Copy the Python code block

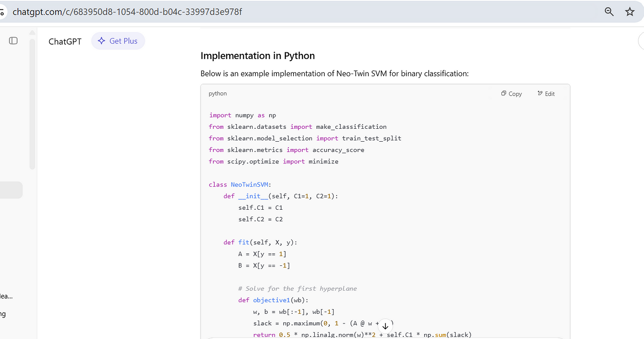(512, 93)
